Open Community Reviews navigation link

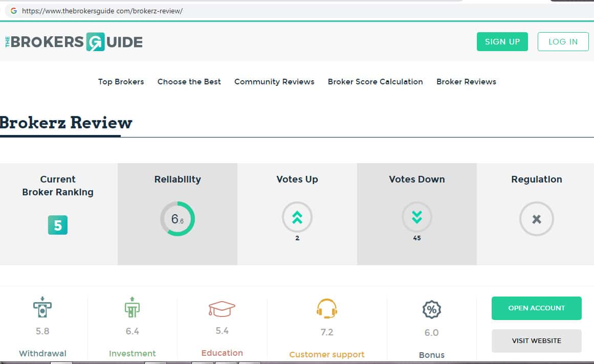point(274,82)
